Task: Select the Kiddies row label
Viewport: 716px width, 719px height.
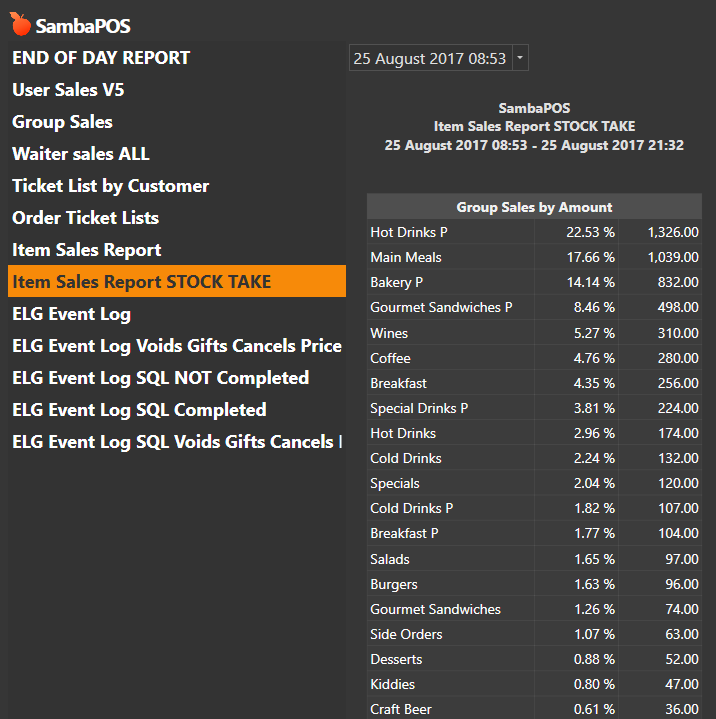Action: click(393, 685)
